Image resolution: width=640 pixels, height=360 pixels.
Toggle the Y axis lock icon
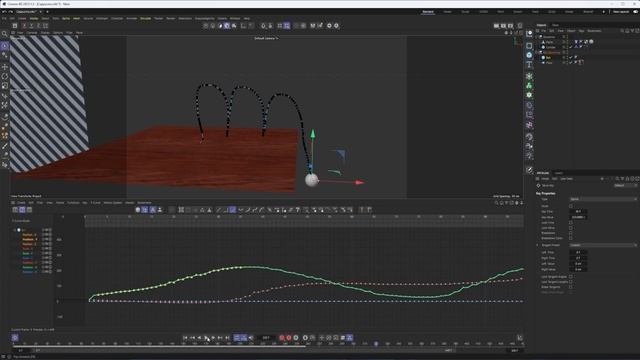coord(31,26)
